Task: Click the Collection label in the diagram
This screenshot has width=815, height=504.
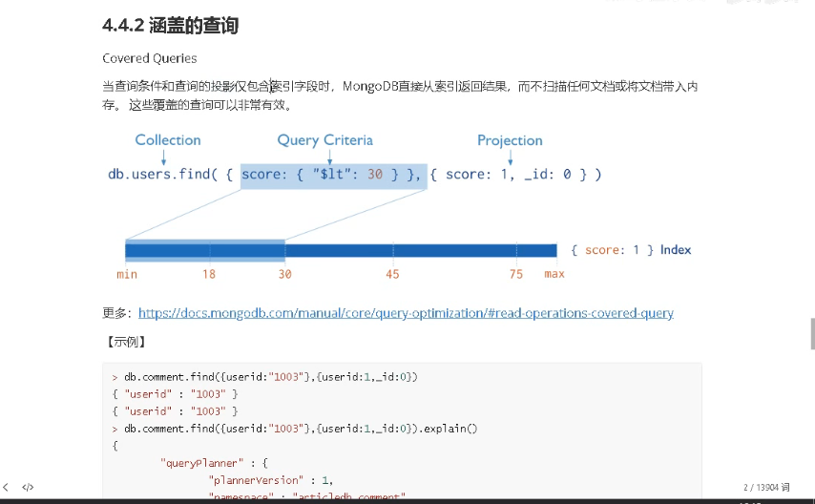Action: pyautogui.click(x=168, y=140)
